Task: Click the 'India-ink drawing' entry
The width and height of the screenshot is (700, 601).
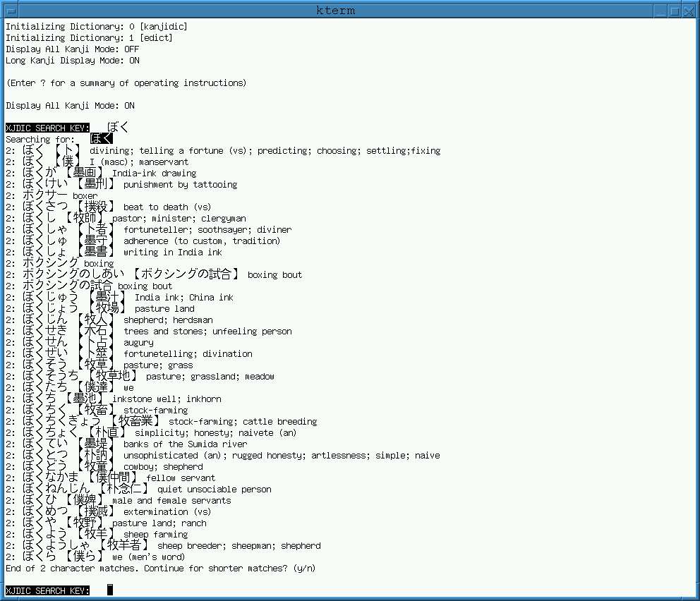Action: point(154,174)
